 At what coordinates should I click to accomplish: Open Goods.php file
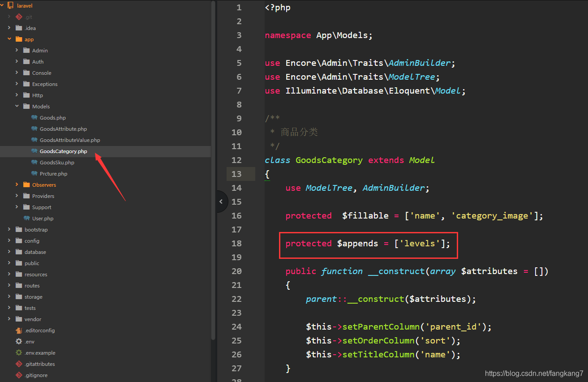(x=53, y=118)
